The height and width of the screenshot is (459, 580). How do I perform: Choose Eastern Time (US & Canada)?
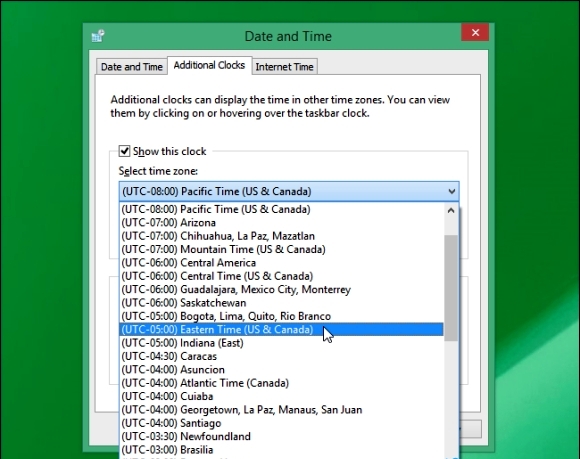point(281,330)
